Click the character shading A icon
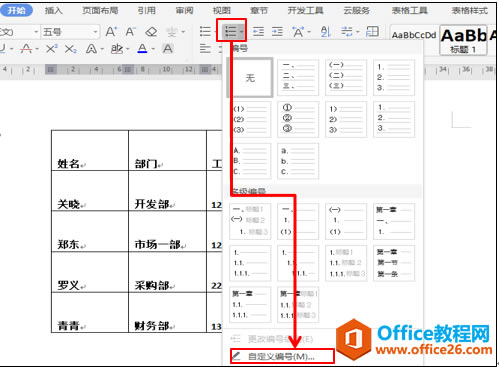Screen dimensions: 499x367 coord(168,49)
